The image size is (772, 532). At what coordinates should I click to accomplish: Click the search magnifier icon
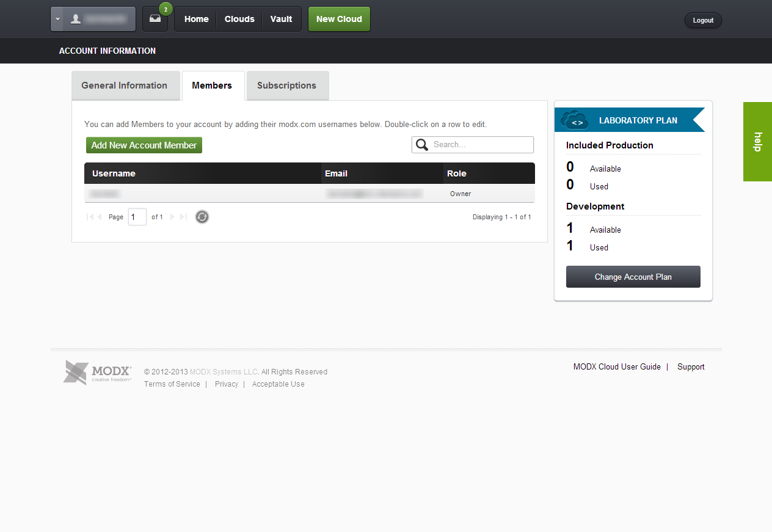pyautogui.click(x=421, y=145)
